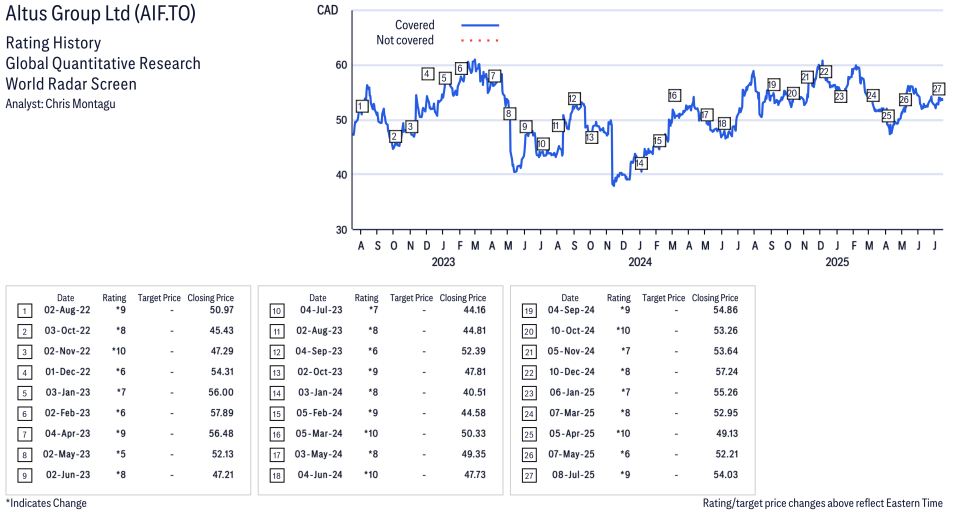The width and height of the screenshot is (954, 510).
Task: Click the solid blue Covered legend line
Action: (x=480, y=26)
